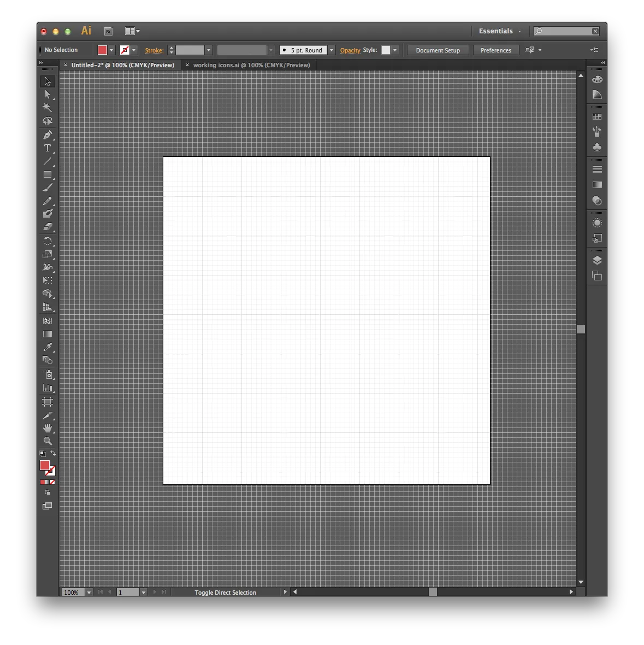This screenshot has height=645, width=644.
Task: Select the Lasso tool
Action: tap(48, 121)
